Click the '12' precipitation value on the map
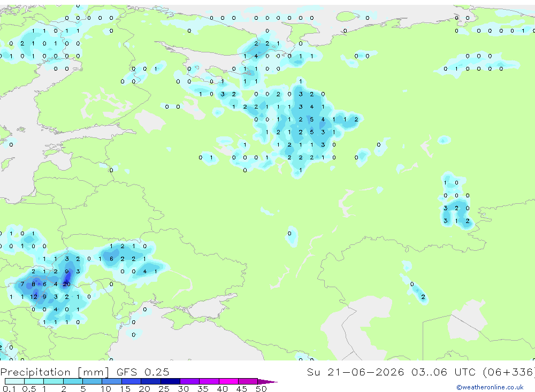This screenshot has height=392, width=535. (x=33, y=297)
